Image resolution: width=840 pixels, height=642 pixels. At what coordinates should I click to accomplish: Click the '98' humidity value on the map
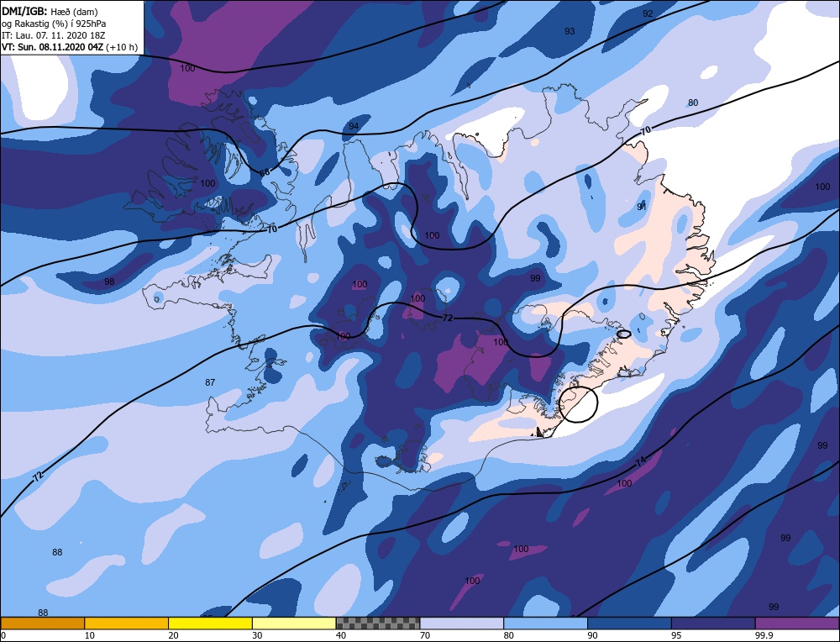(109, 282)
